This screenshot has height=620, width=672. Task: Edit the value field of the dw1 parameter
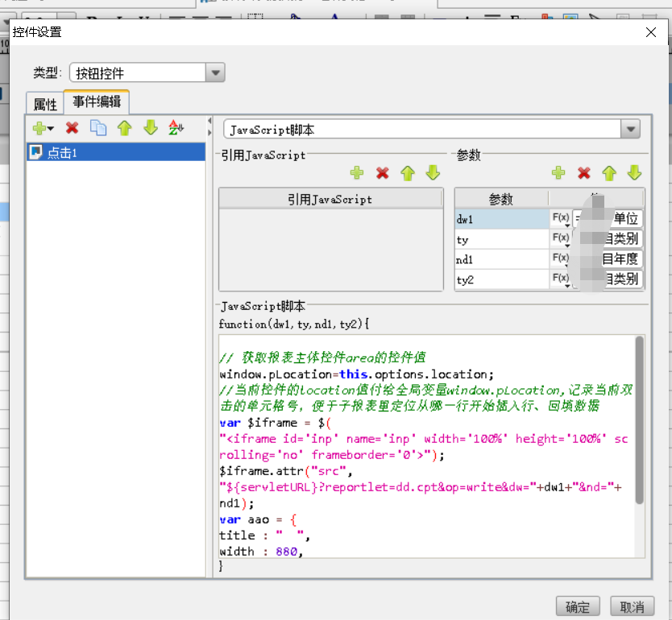[x=608, y=219]
